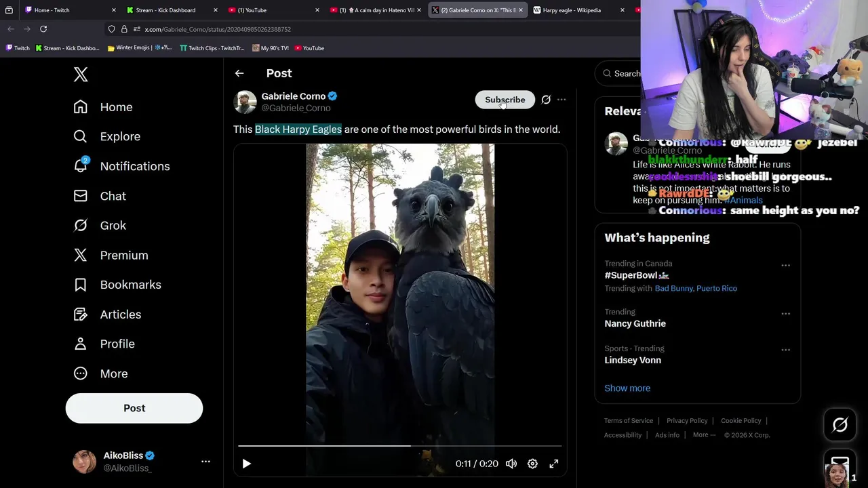Viewport: 868px width, 488px height.
Task: Go back using the Post arrow
Action: 239,73
